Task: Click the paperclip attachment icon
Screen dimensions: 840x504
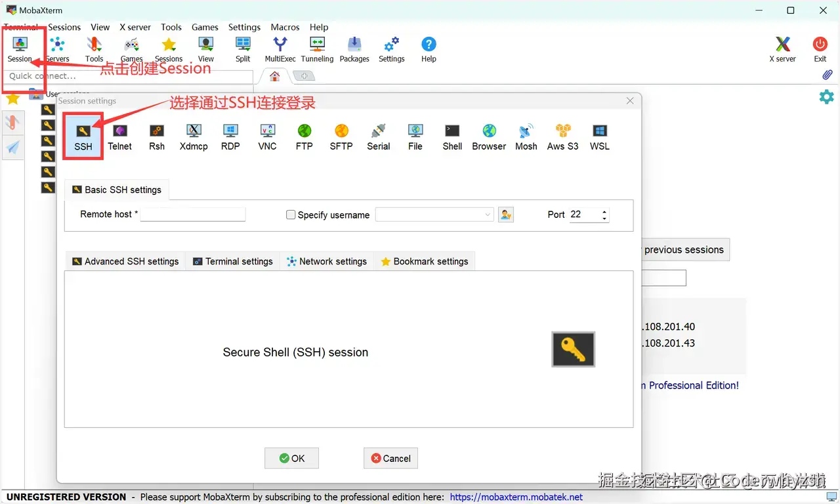Action: click(x=828, y=75)
